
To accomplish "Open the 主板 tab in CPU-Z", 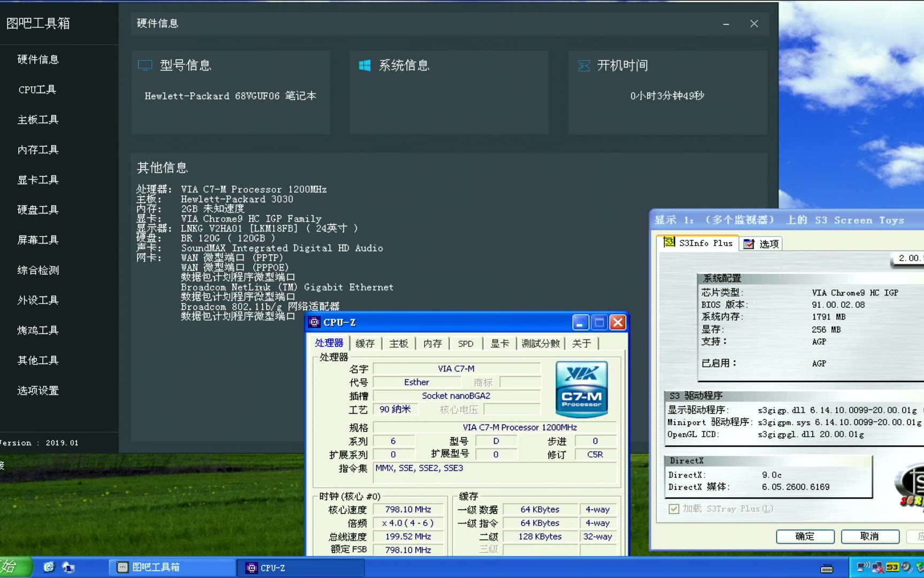I will [398, 344].
